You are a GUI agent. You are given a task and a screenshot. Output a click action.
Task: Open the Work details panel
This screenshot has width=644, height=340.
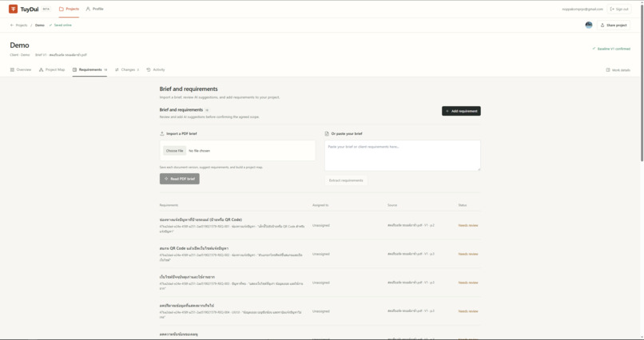618,70
